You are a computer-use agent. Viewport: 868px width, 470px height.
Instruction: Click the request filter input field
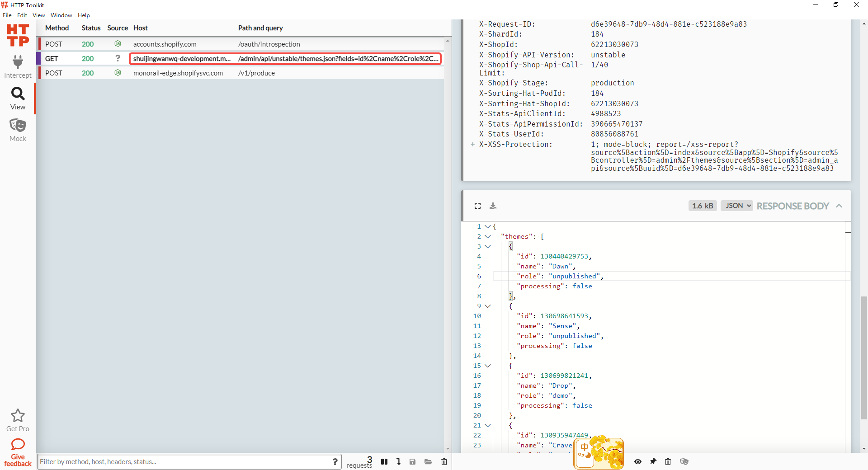[x=183, y=461]
